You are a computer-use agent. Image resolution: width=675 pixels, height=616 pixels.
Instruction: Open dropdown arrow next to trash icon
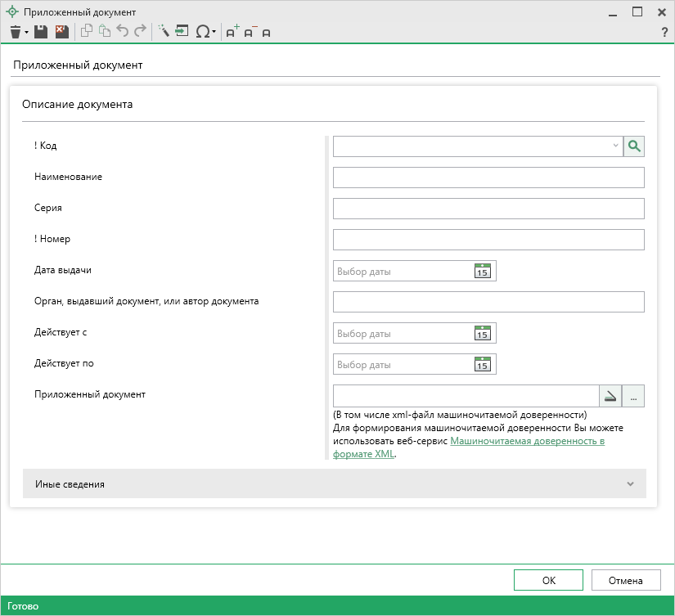(x=26, y=33)
